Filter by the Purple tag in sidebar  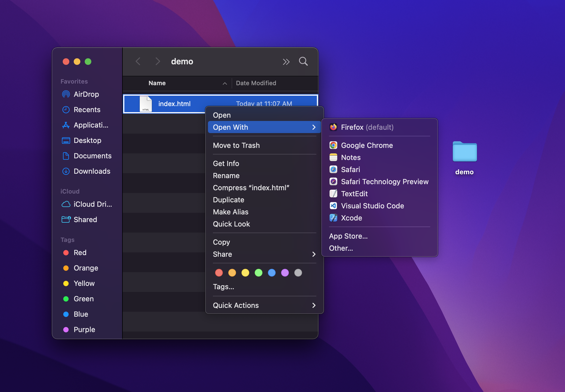pyautogui.click(x=87, y=330)
